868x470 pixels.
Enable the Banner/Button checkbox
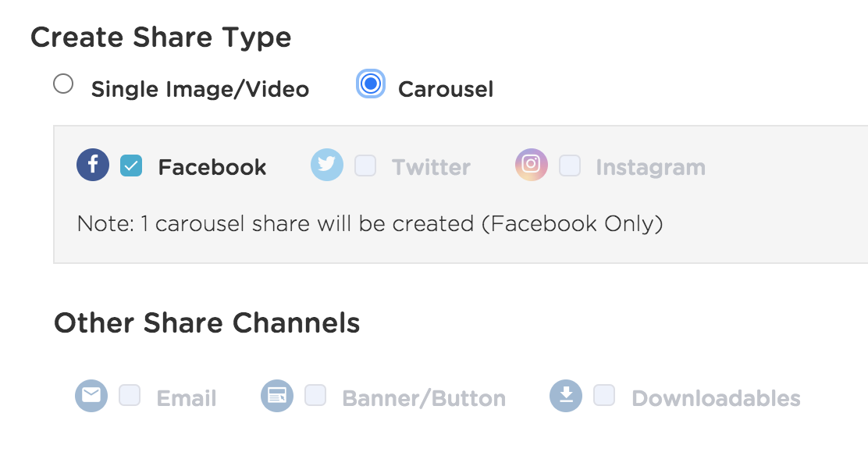coord(315,395)
